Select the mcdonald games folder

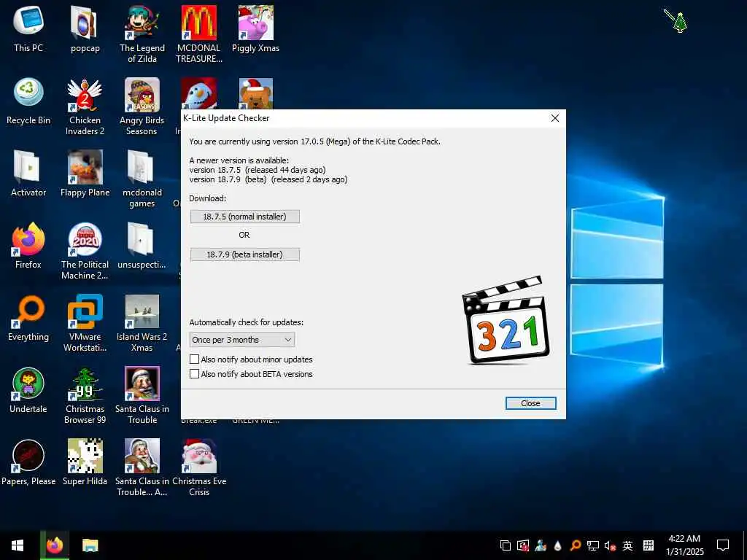tap(142, 179)
